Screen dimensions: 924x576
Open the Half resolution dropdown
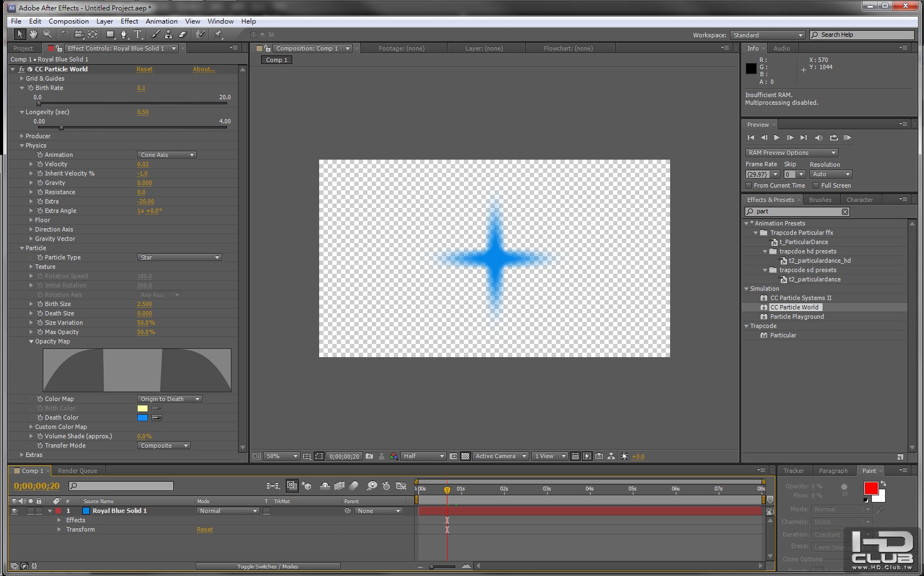point(423,456)
